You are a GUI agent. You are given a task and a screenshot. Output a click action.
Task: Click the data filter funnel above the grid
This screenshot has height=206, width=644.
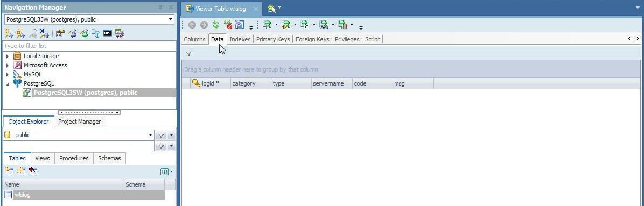click(188, 54)
